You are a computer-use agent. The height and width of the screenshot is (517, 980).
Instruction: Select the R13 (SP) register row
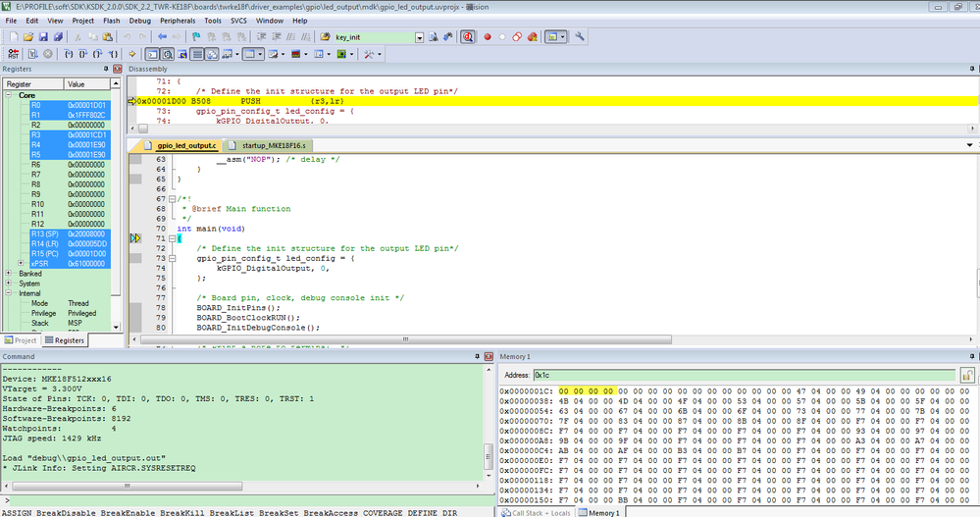pos(70,233)
